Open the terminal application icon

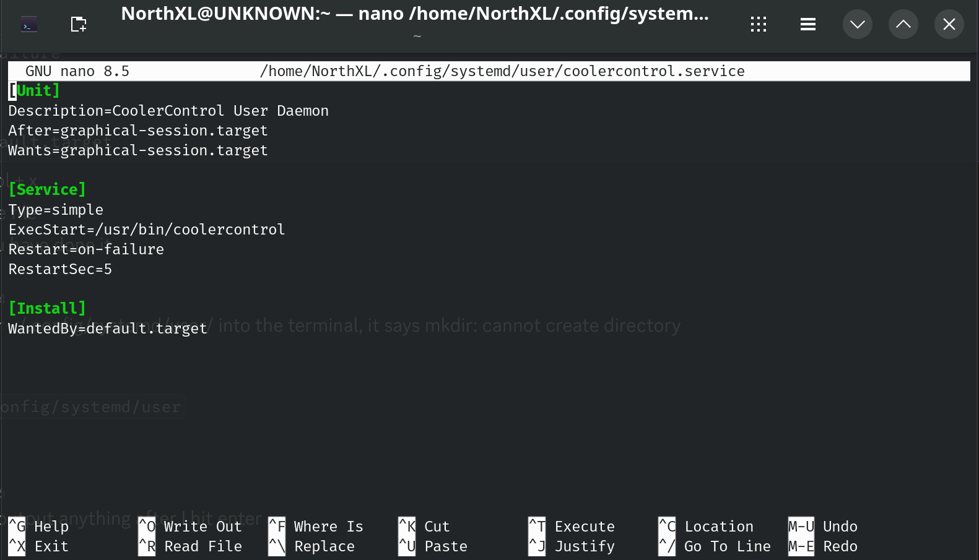[29, 25]
